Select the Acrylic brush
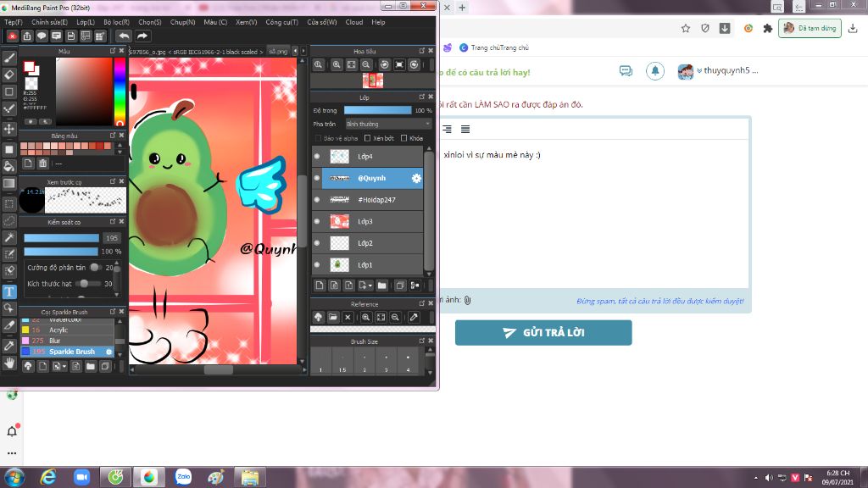The height and width of the screenshot is (488, 868). (67, 330)
